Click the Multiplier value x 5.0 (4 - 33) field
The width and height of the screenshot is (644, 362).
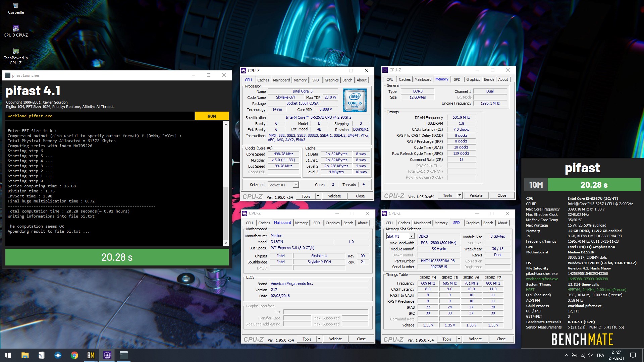click(x=283, y=160)
